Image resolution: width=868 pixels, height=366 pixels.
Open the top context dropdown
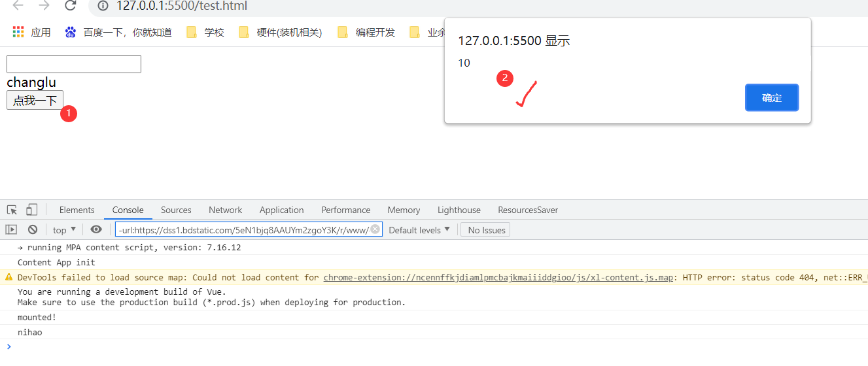click(x=64, y=229)
